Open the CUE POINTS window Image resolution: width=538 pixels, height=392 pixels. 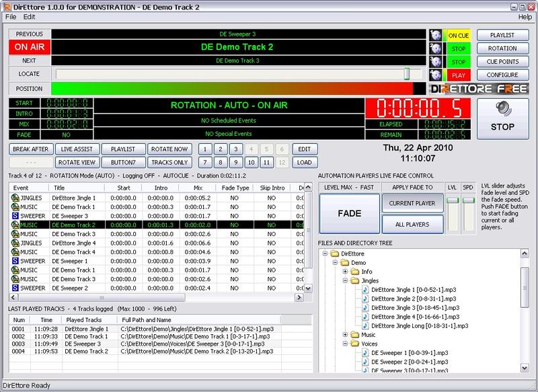(x=502, y=61)
